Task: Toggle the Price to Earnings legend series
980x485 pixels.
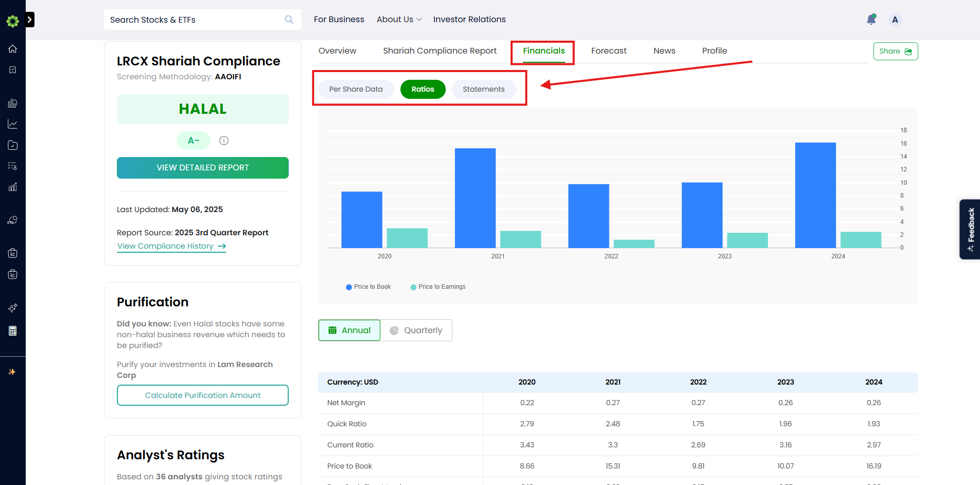Action: [438, 287]
